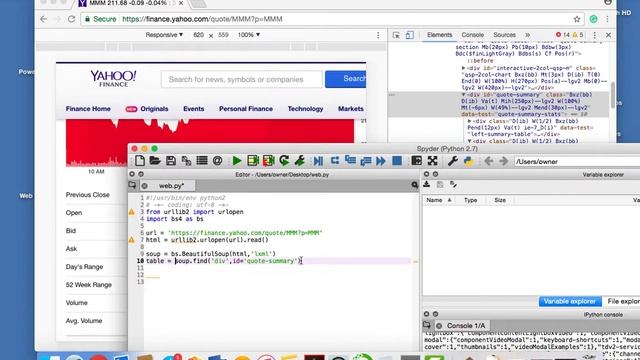Screen dimensions: 640x360
Task: Open Events navigation link
Action: coord(193,109)
